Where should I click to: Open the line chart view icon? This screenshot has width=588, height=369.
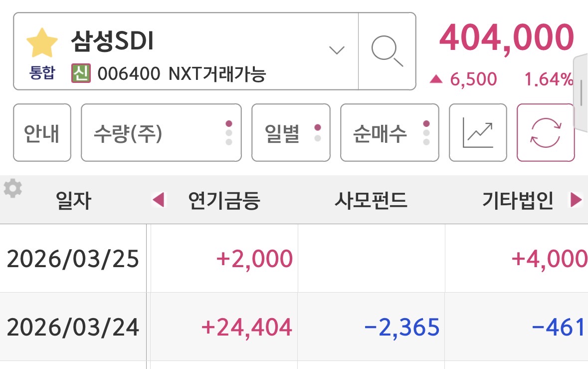point(478,133)
